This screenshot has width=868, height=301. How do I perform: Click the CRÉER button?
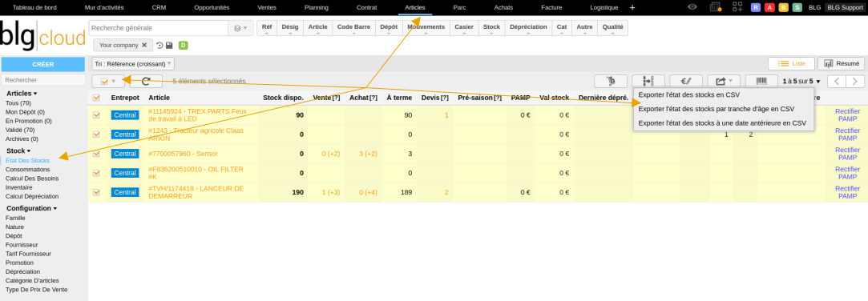pyautogui.click(x=43, y=64)
